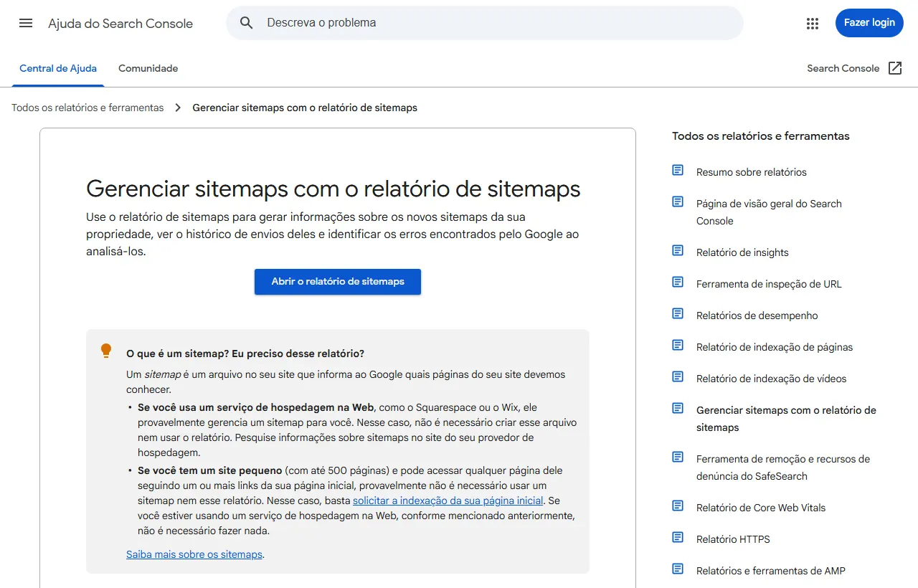Image resolution: width=918 pixels, height=588 pixels.
Task: Click the sidebar heading Todos os relatórios e ferramentas
Action: [761, 136]
